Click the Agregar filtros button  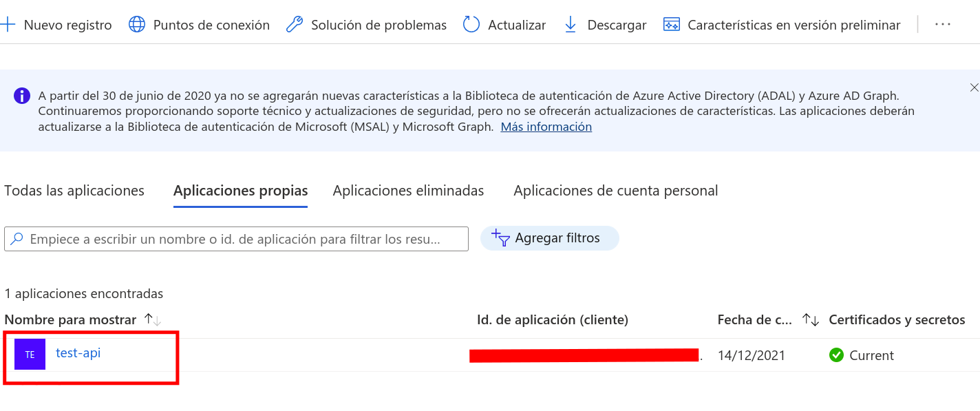[550, 238]
